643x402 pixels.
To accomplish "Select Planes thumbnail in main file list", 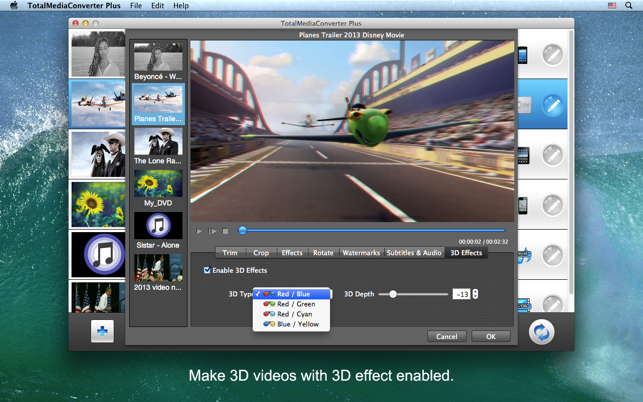I will [98, 103].
